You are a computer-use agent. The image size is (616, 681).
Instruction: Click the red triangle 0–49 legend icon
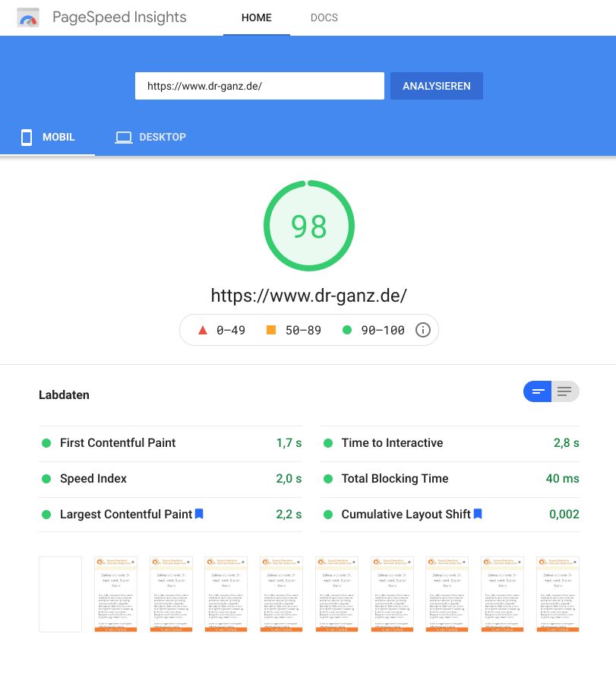pos(202,330)
